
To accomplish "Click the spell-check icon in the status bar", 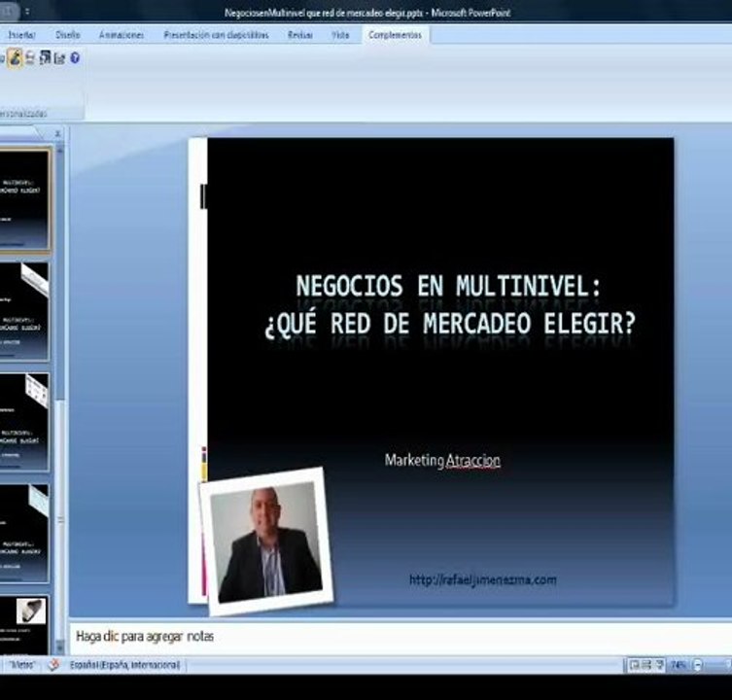I will click(x=53, y=664).
